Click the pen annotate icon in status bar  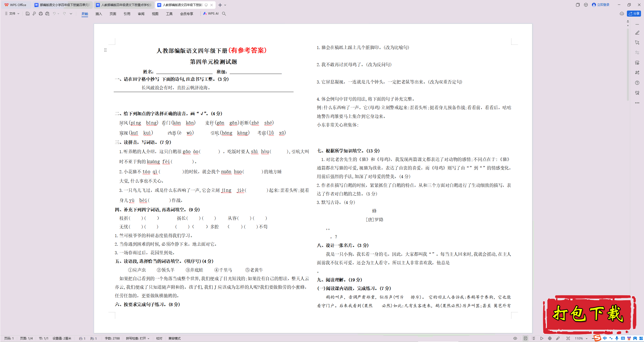[558, 338]
